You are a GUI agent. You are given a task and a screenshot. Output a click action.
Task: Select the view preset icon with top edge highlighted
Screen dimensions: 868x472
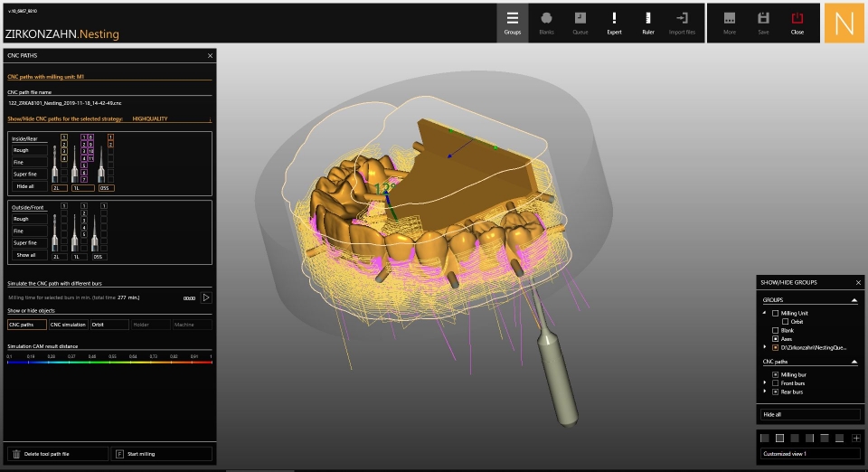tap(825, 439)
